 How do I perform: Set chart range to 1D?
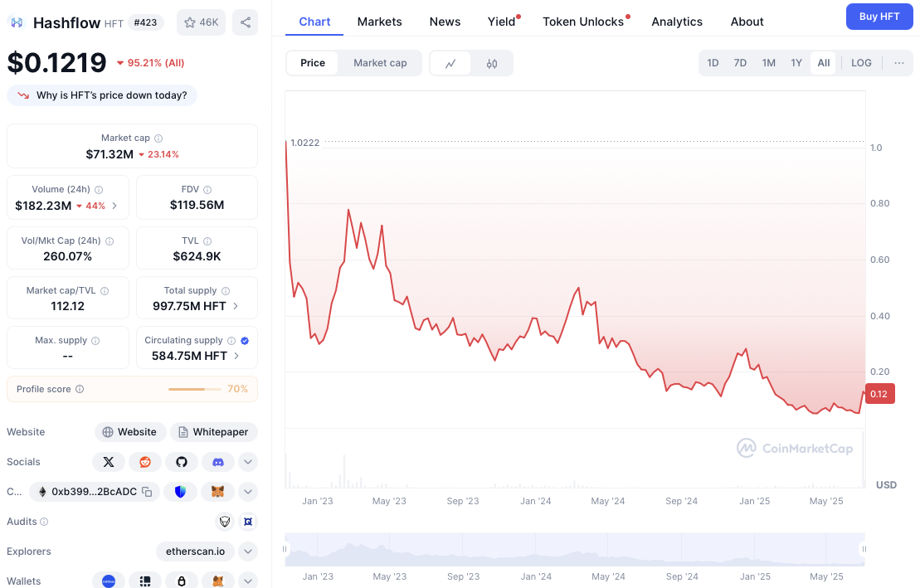click(x=713, y=63)
